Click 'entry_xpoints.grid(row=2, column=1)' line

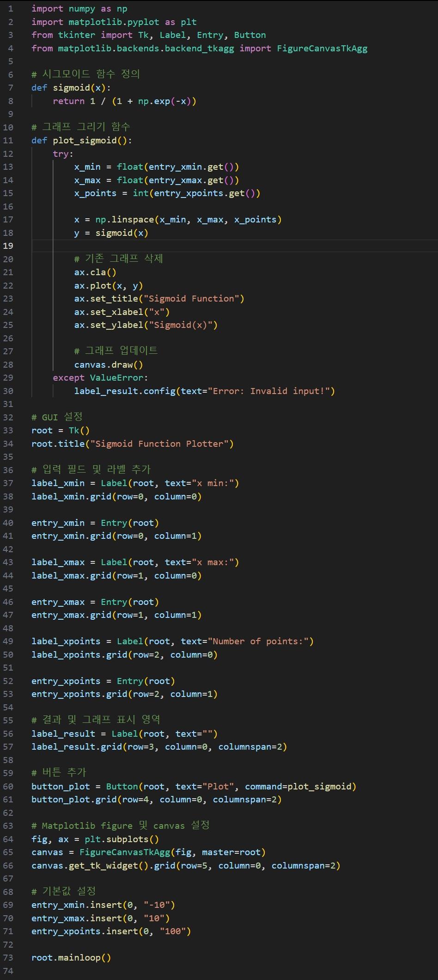point(125,694)
